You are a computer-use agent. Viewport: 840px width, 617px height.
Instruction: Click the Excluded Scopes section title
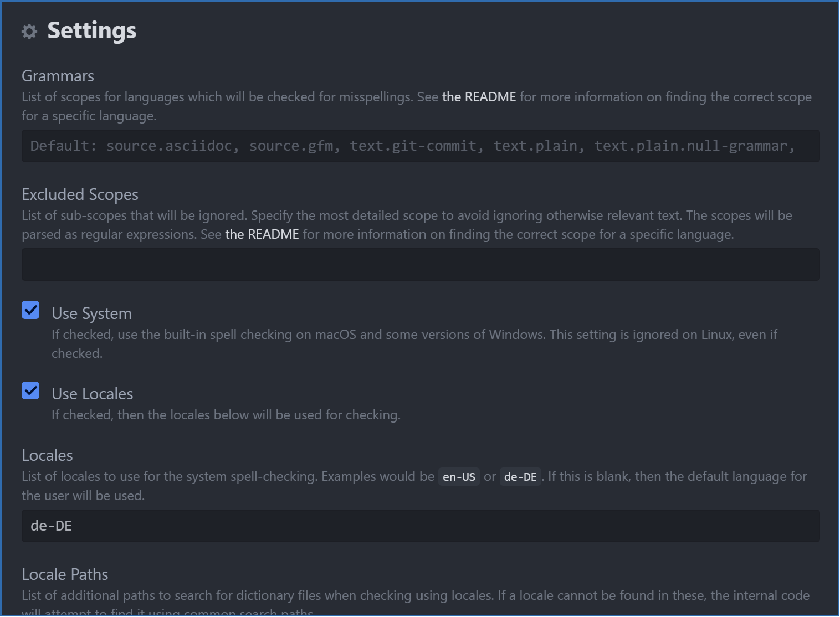(80, 194)
